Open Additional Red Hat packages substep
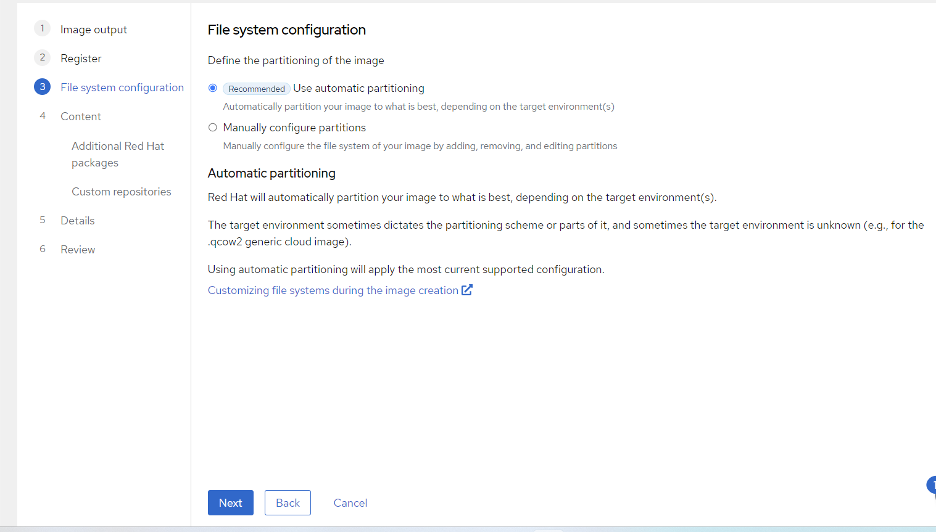 click(x=118, y=154)
